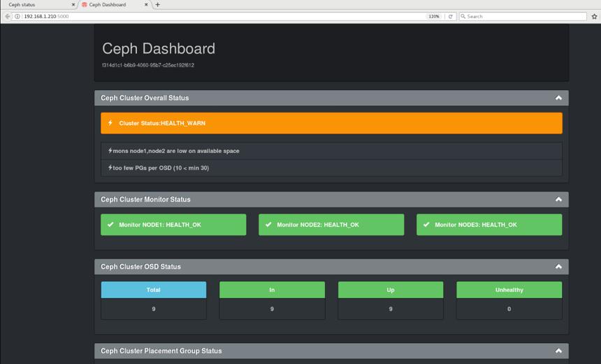
Task: Open a new browser tab with plus icon
Action: click(157, 5)
